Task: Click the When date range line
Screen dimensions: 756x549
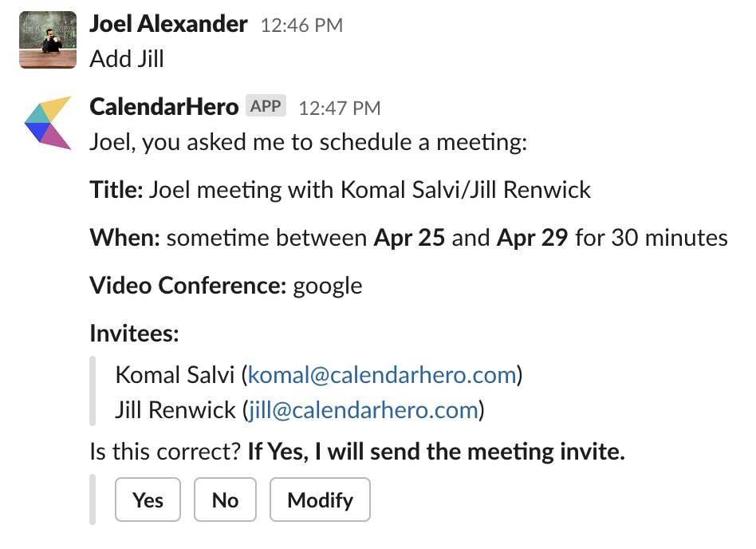Action: coord(408,238)
